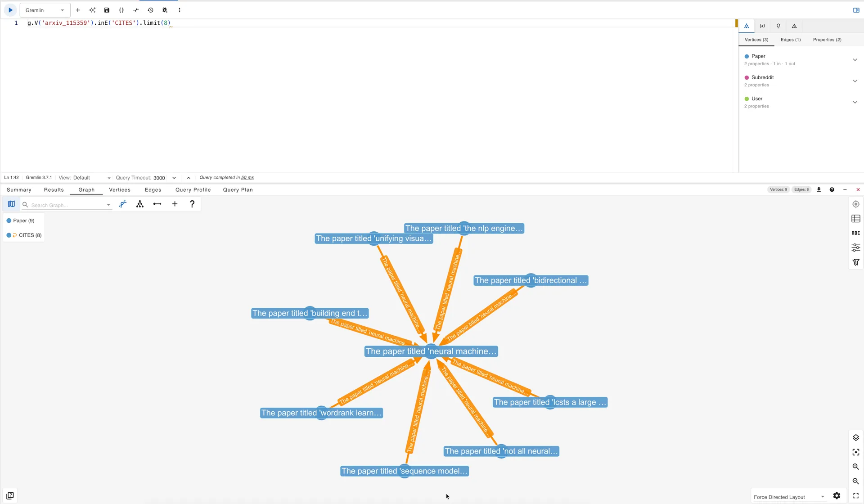Open the Force Directed Layout dropdown
The height and width of the screenshot is (504, 864).
pyautogui.click(x=789, y=497)
